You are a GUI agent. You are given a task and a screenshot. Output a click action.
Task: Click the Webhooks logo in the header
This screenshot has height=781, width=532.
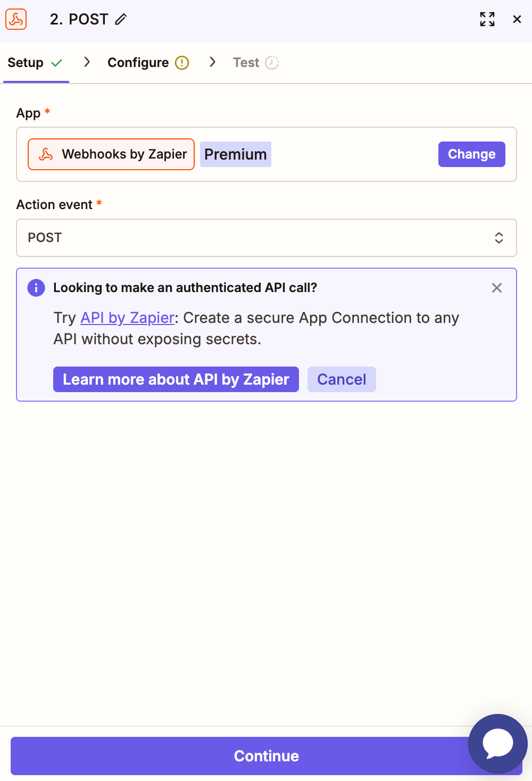16,19
